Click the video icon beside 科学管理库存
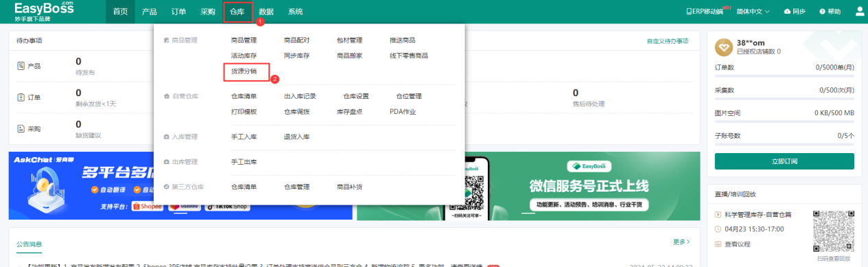The height and width of the screenshot is (267, 868). pyautogui.click(x=718, y=215)
